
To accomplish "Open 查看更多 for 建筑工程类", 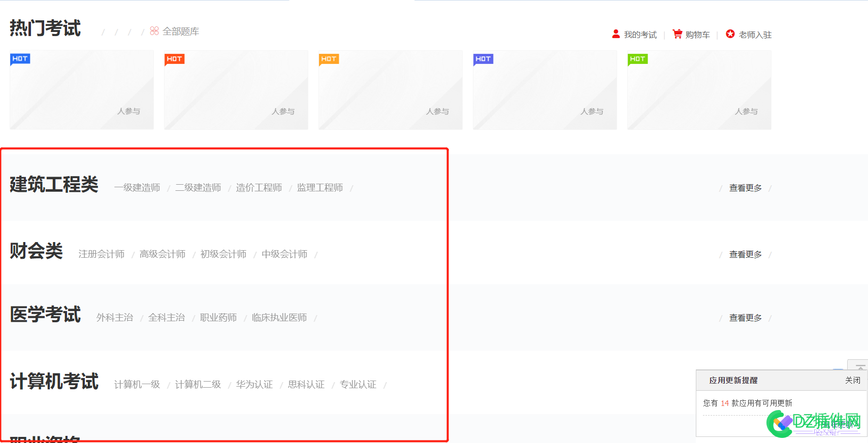I will (745, 188).
